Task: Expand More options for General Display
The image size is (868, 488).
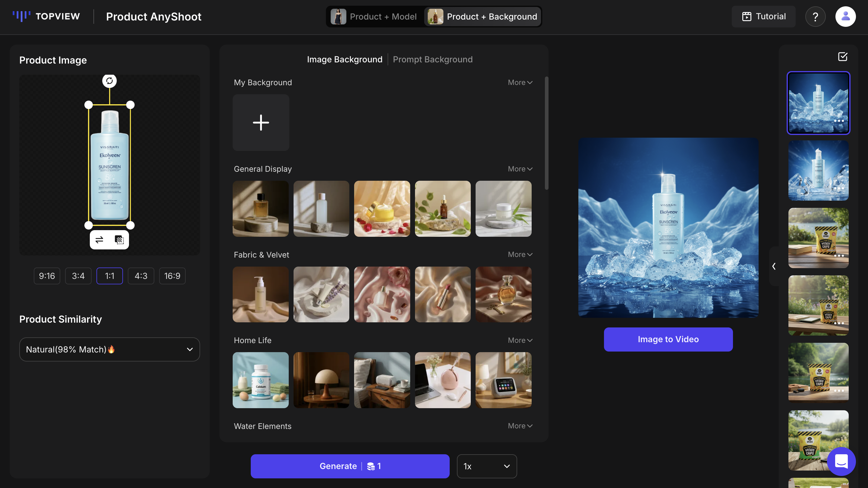Action: [520, 169]
